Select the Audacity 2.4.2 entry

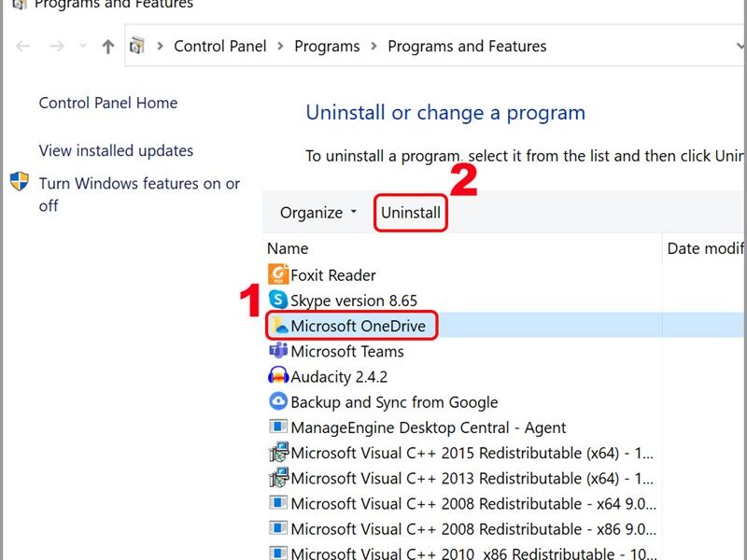339,377
